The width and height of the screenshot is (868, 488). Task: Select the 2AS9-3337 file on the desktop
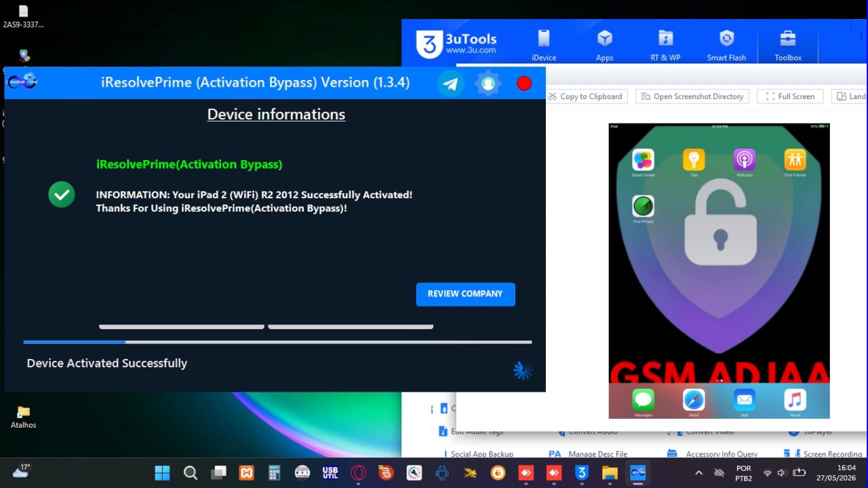(23, 17)
